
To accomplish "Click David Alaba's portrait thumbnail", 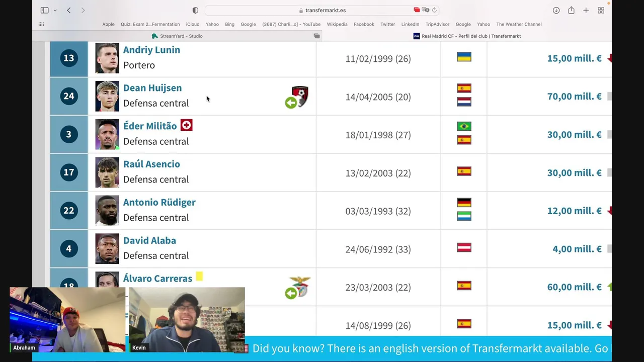I will [x=107, y=249].
